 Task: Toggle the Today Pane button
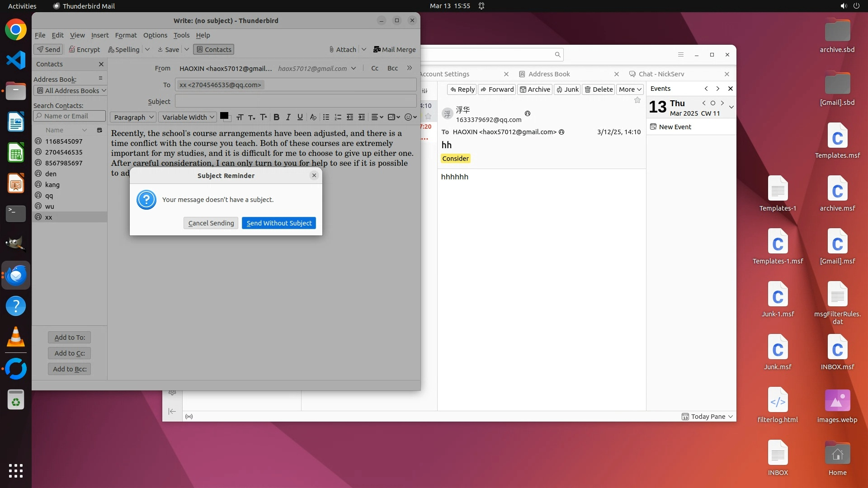[x=708, y=417]
